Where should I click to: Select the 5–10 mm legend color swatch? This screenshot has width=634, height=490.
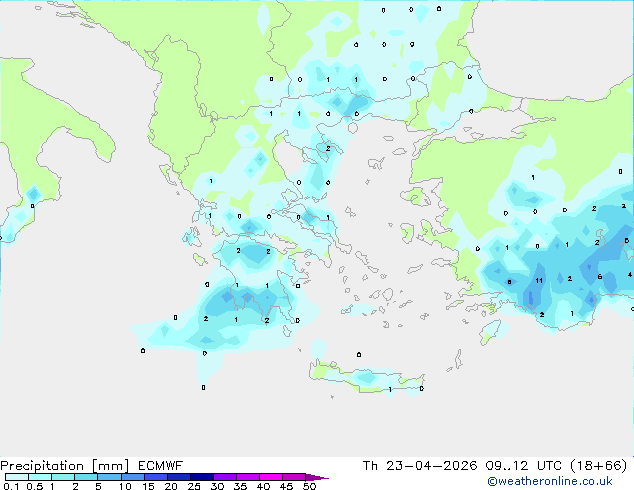click(x=109, y=477)
